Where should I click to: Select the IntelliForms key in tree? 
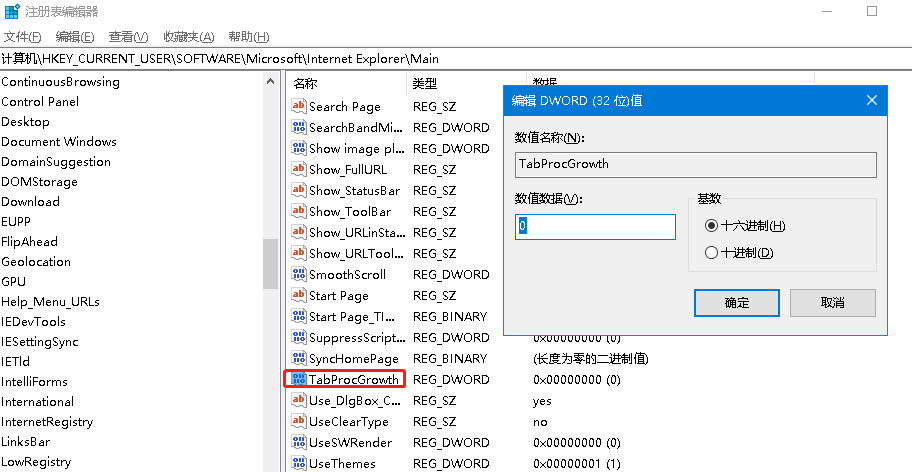(x=34, y=381)
